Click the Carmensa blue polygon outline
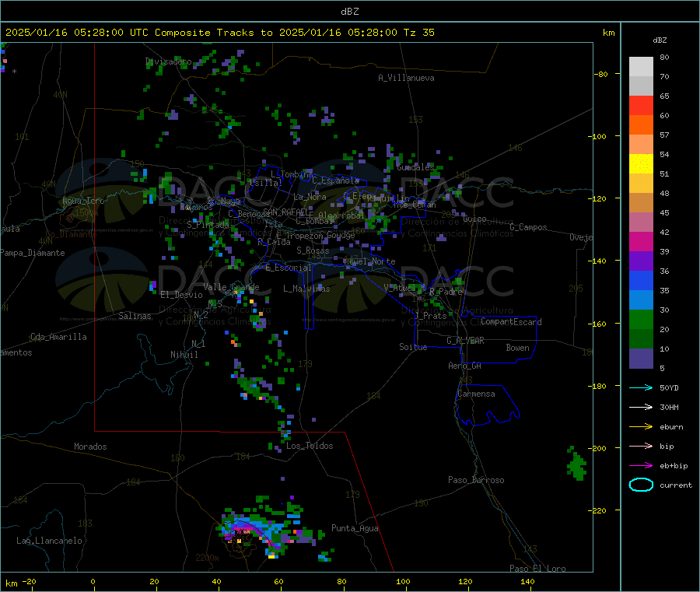Viewport: 700px width, 592px height. tap(487, 405)
